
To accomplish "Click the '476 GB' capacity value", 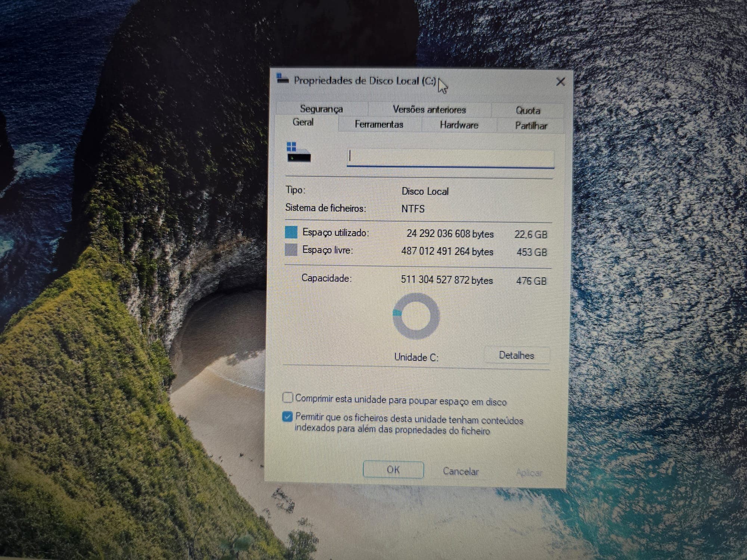I will [531, 281].
